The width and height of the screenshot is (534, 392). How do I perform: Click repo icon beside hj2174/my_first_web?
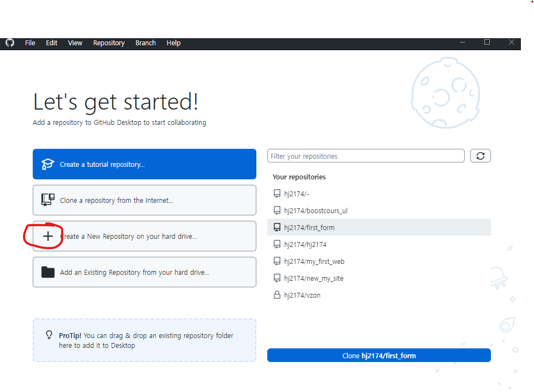(x=277, y=261)
